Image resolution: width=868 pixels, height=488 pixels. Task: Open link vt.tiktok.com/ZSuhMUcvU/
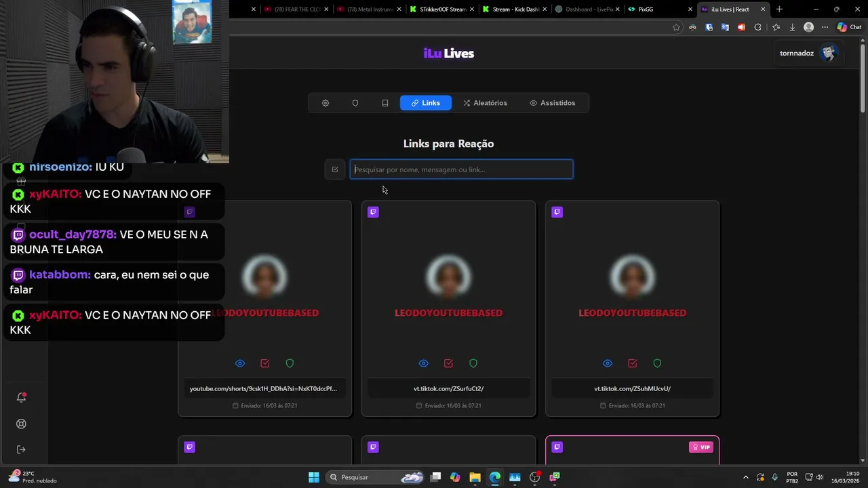pos(632,388)
